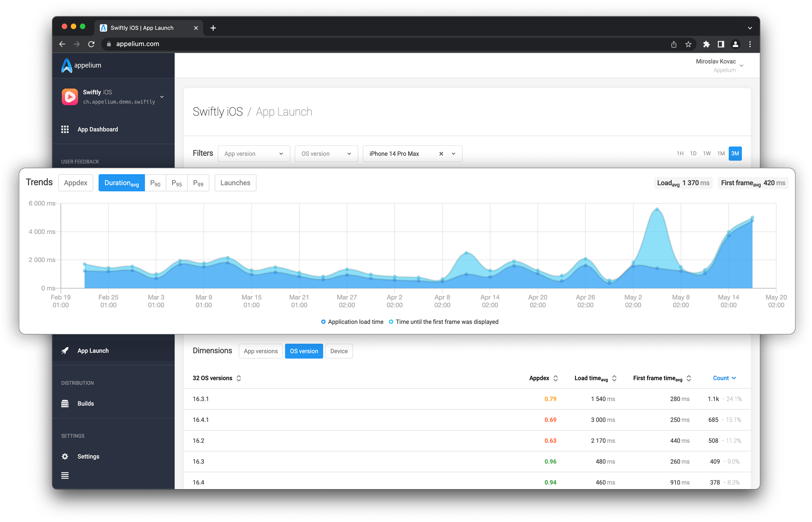812x522 pixels.
Task: Show the App versions dimension
Action: click(x=261, y=351)
